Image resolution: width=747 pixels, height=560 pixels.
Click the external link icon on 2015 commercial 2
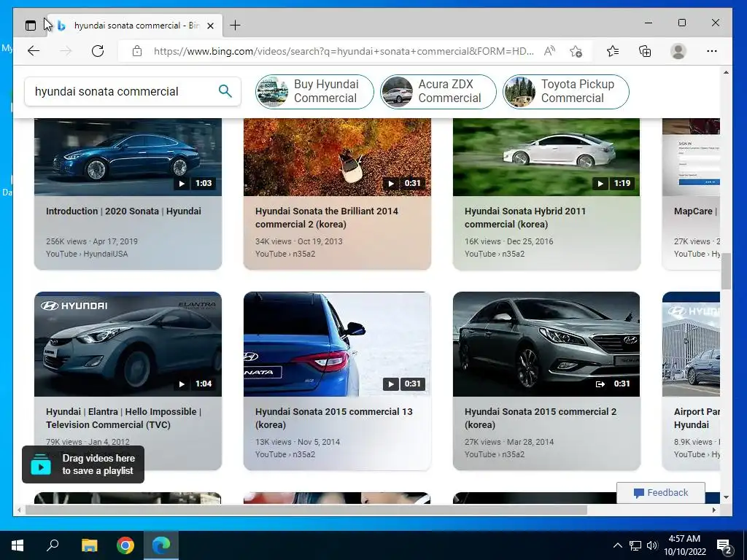[600, 384]
